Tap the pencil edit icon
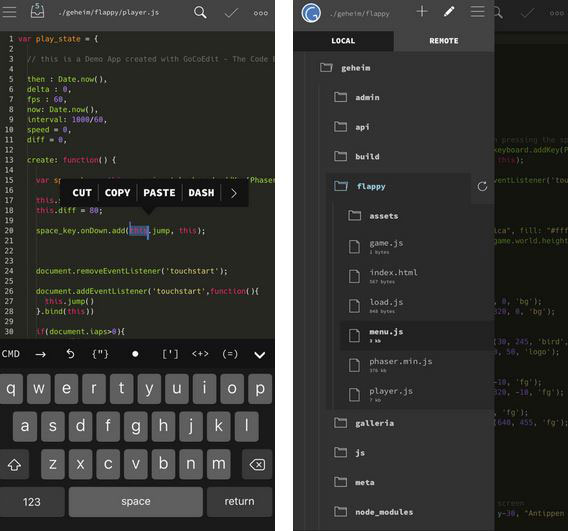The width and height of the screenshot is (568, 531). click(449, 12)
